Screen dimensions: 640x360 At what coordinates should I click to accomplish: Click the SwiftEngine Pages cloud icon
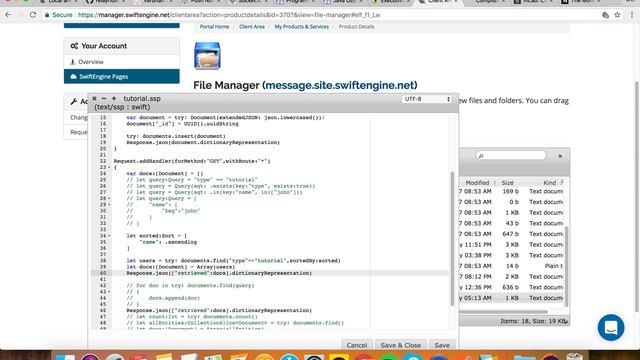click(73, 77)
